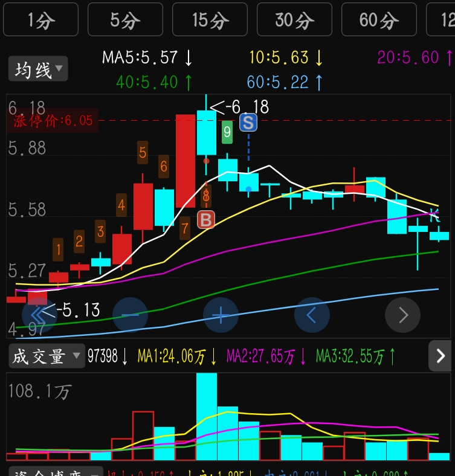
Task: Tap the red B buy signal marker
Action: coord(206,219)
